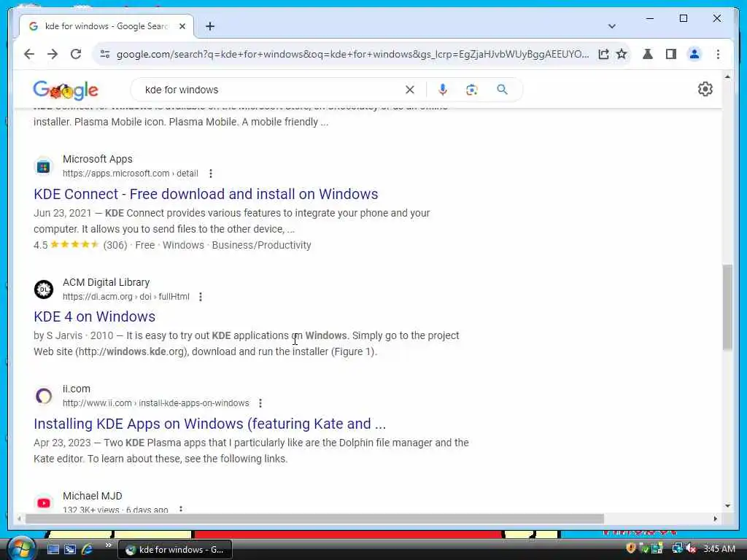Click the page scroll-down arrow

(x=727, y=506)
